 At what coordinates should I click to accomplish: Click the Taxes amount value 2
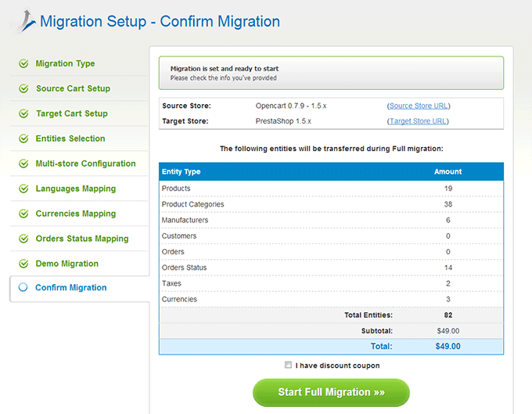[x=448, y=283]
